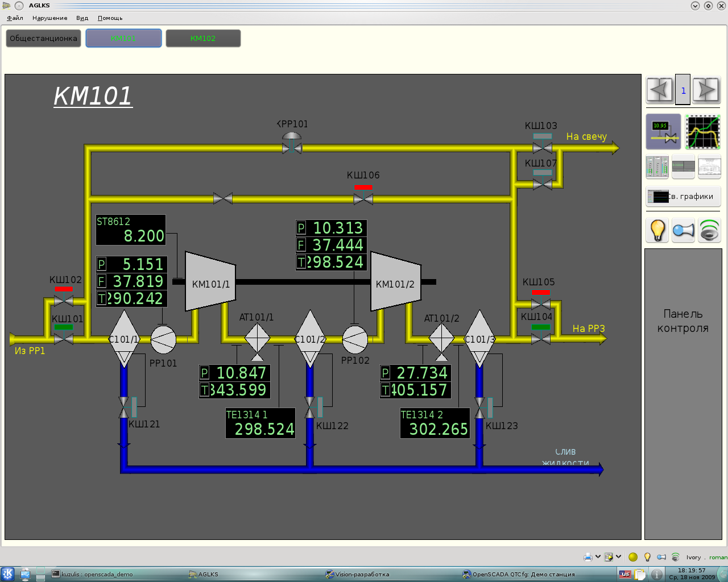Click the ST8612 value display
The image size is (728, 582).
click(x=131, y=230)
